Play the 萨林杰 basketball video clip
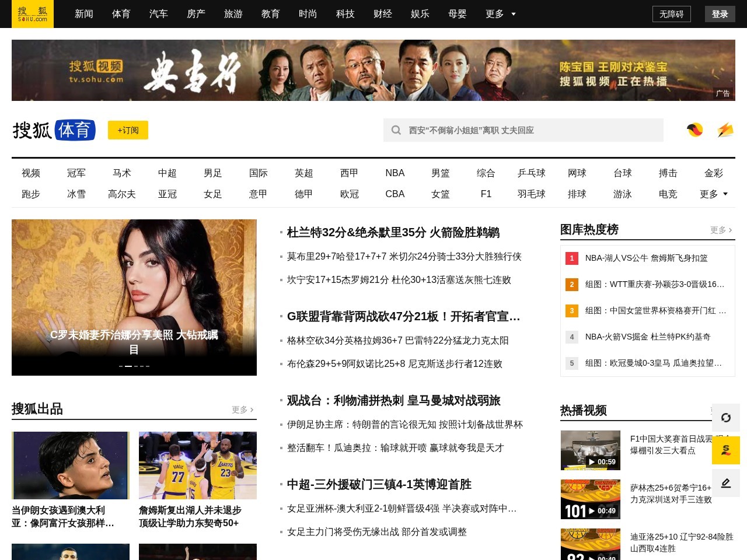The width and height of the screenshot is (747, 560). (591, 499)
